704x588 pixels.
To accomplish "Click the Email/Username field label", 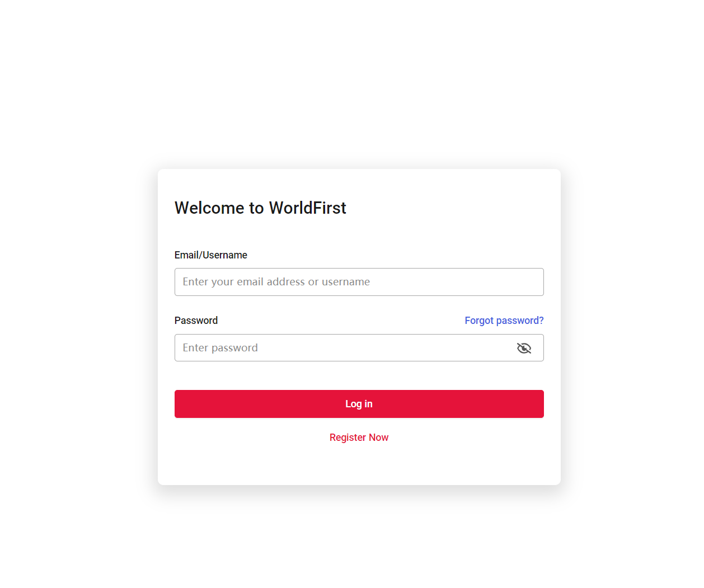I will click(210, 255).
